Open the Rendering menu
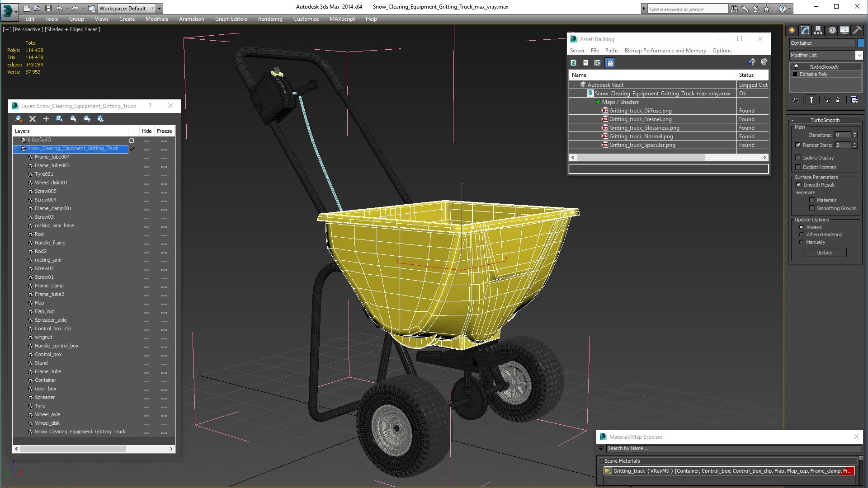Viewport: 868px width, 488px height. [x=270, y=19]
